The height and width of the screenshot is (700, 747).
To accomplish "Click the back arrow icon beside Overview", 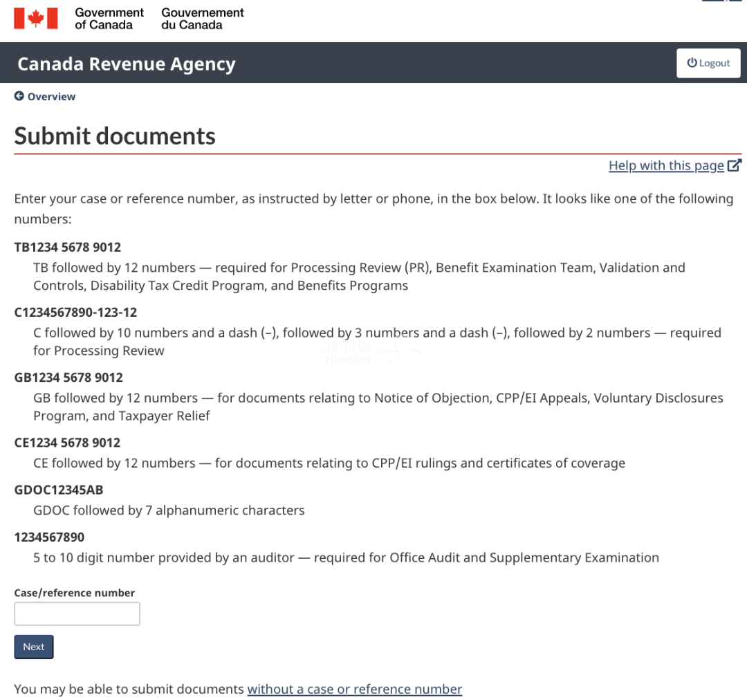I will pyautogui.click(x=19, y=96).
